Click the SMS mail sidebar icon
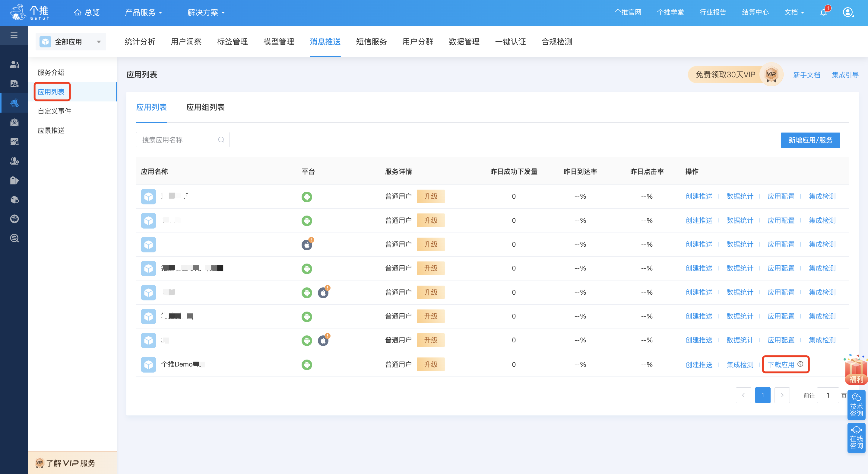Image resolution: width=868 pixels, height=474 pixels. click(x=14, y=123)
